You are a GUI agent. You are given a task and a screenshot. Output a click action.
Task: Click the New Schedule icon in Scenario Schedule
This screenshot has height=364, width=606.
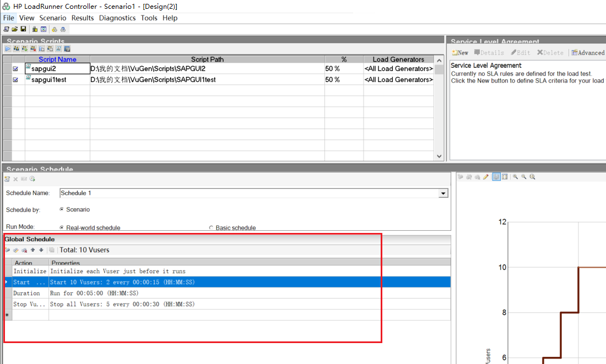point(7,179)
